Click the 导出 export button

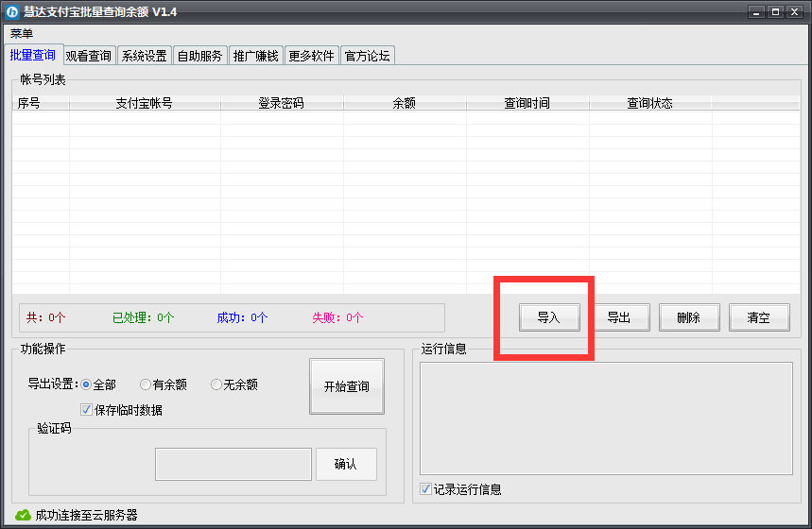(618, 318)
